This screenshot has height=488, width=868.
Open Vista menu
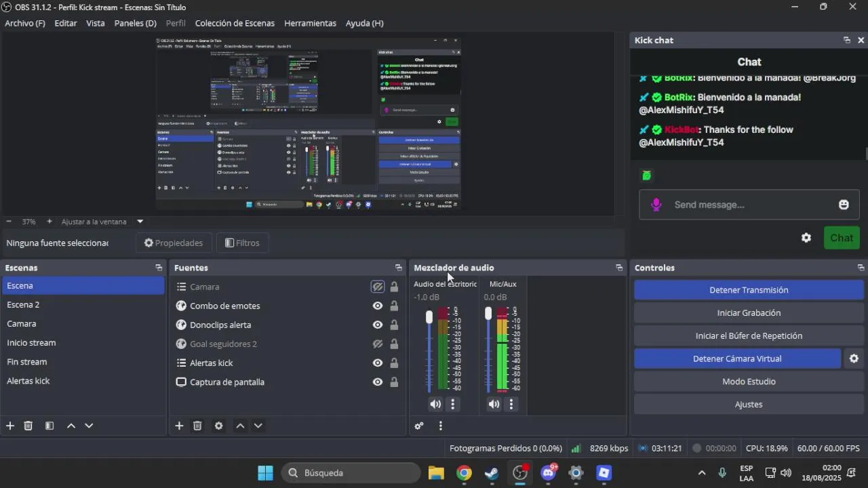[96, 23]
